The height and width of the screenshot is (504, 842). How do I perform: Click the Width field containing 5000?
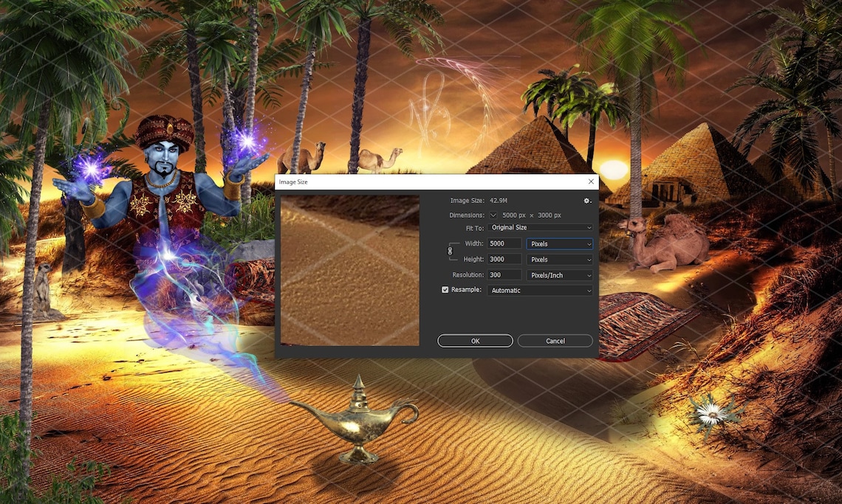pyautogui.click(x=503, y=244)
